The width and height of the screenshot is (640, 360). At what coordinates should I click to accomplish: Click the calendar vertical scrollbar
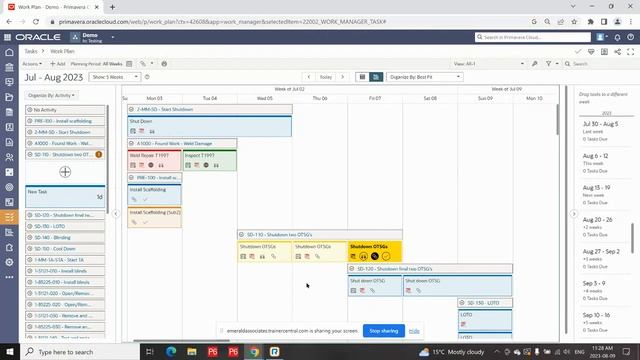pos(557,119)
